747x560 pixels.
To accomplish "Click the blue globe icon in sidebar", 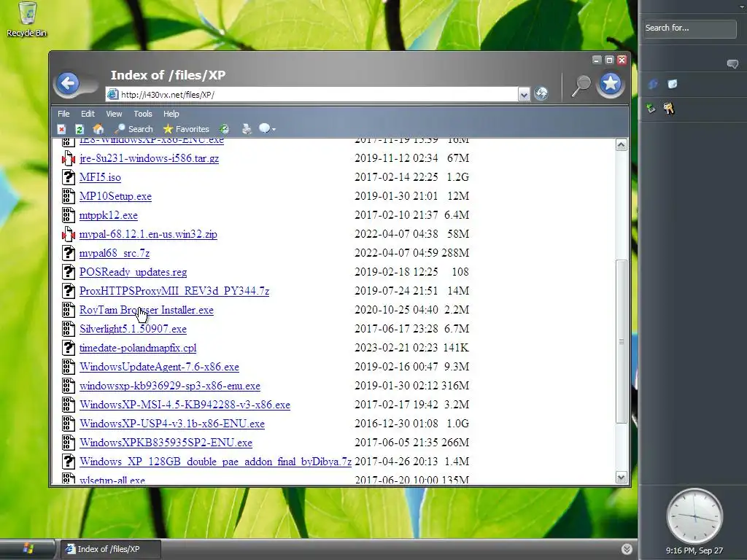I will 653,85.
